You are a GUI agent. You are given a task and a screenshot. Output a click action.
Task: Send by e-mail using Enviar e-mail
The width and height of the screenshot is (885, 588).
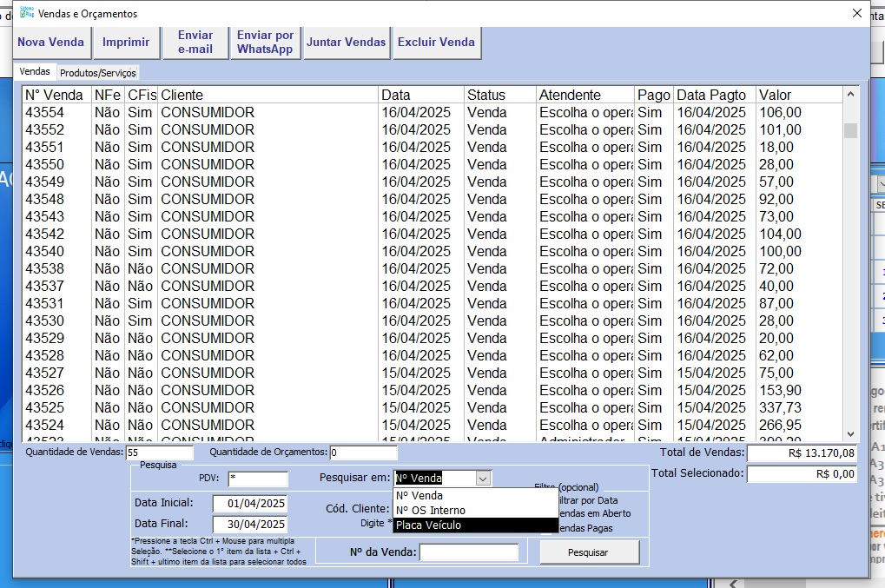point(195,43)
